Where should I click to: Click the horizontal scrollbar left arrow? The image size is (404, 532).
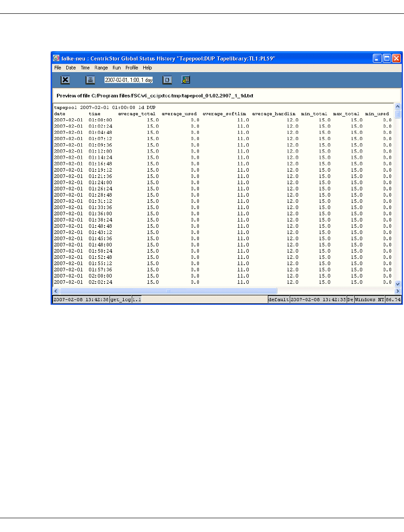click(56, 291)
